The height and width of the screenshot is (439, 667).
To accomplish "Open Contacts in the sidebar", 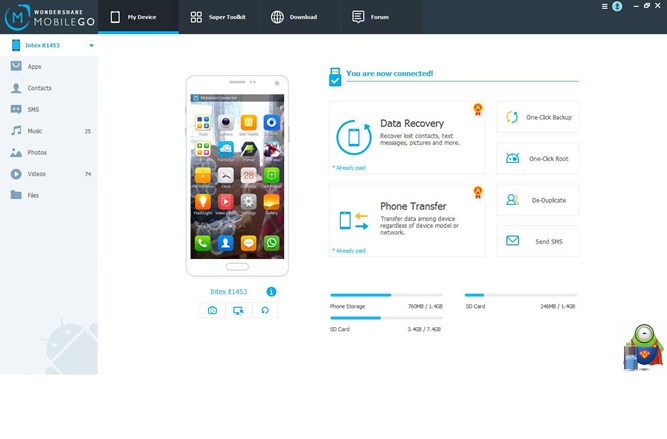I will [49, 88].
